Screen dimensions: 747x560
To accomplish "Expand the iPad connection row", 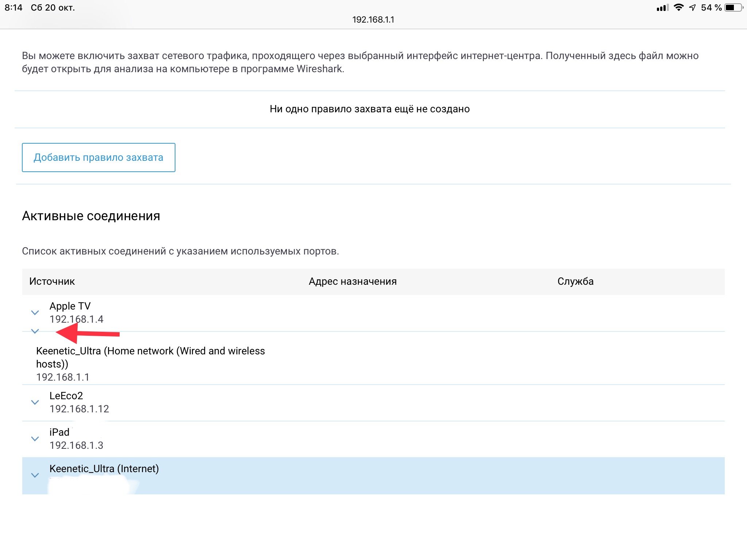I will pos(35,439).
